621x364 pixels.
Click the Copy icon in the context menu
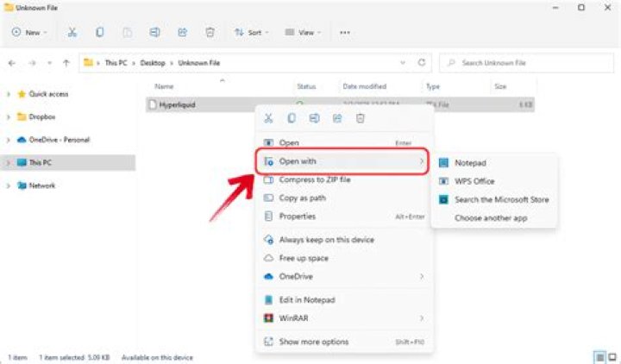click(x=292, y=118)
